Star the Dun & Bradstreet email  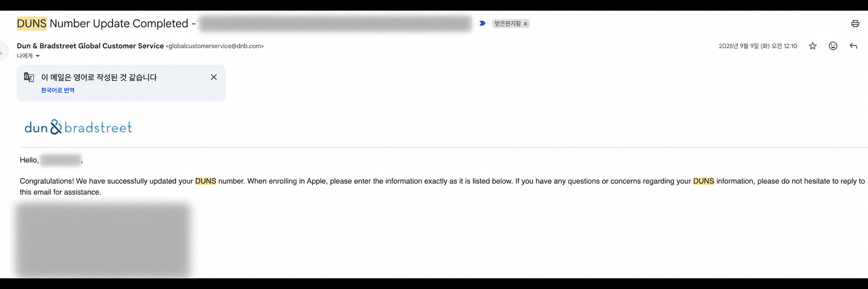tap(812, 46)
